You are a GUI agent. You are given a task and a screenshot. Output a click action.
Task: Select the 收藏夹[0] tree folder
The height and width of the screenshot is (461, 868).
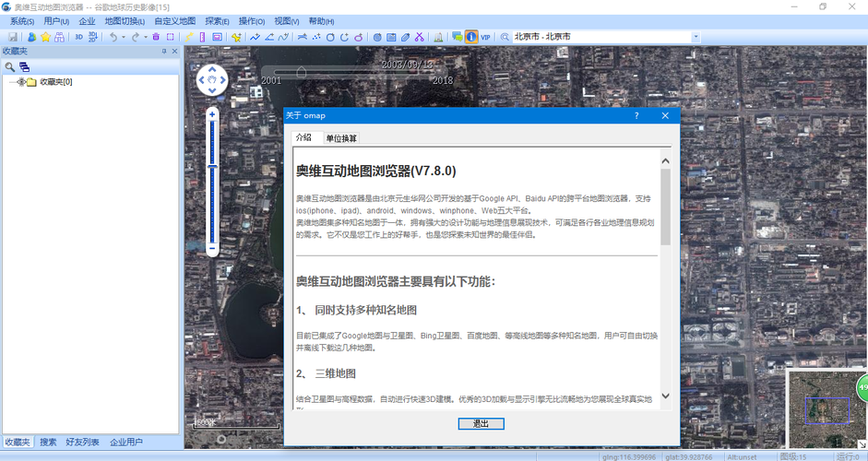tap(55, 82)
